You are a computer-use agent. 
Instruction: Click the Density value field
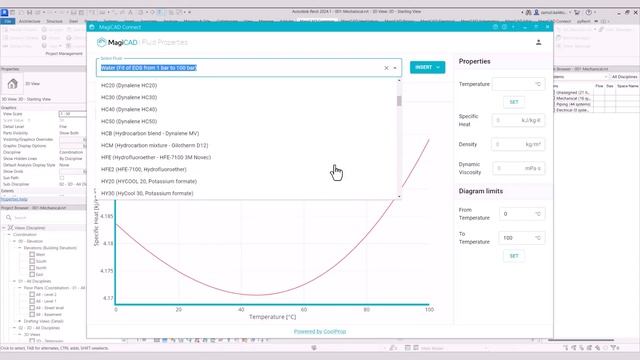pos(518,144)
